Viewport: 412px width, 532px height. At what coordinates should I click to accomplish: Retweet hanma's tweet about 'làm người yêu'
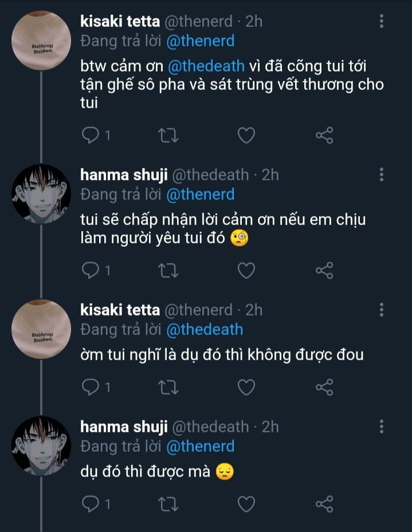point(168,270)
